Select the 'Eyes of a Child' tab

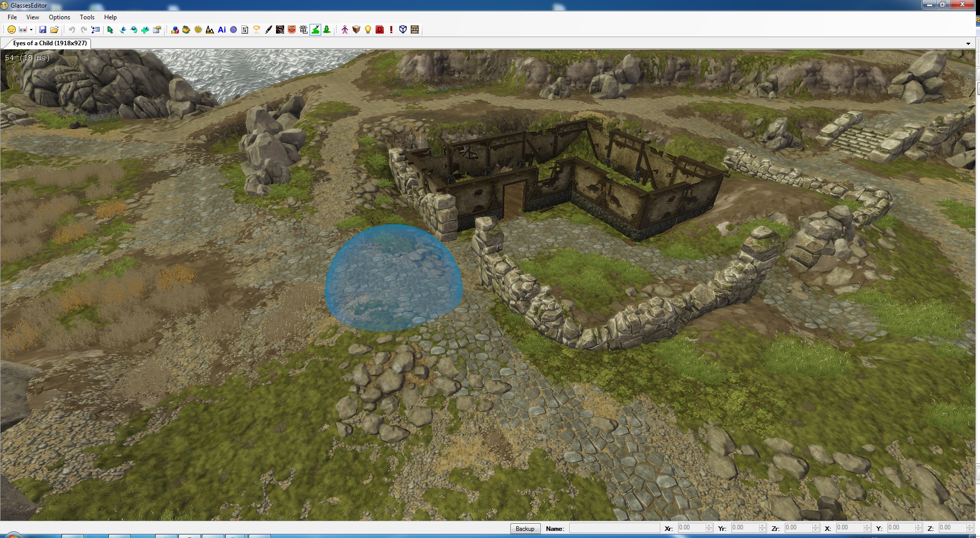click(50, 43)
